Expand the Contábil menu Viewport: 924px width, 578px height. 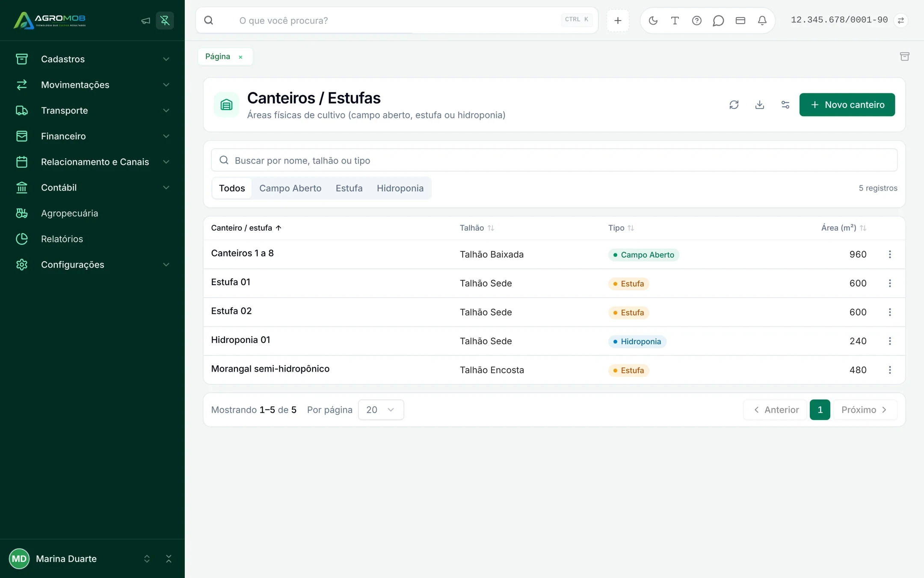point(92,188)
